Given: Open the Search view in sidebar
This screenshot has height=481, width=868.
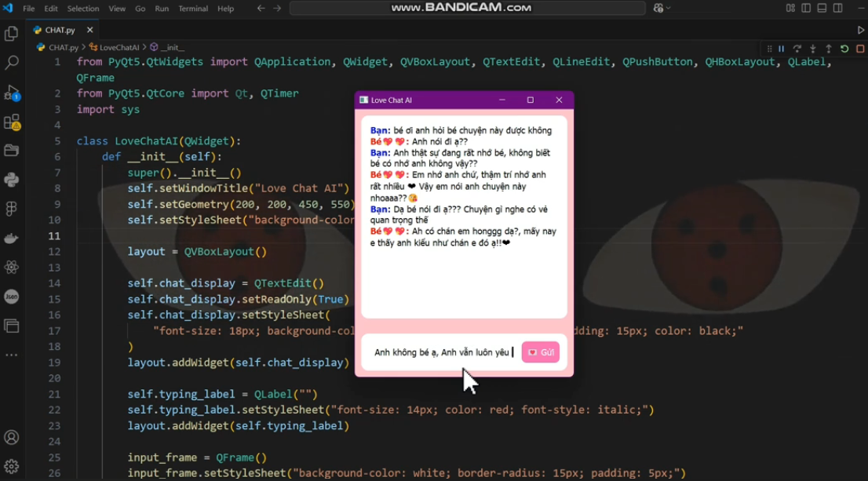Looking at the screenshot, I should click(x=12, y=63).
